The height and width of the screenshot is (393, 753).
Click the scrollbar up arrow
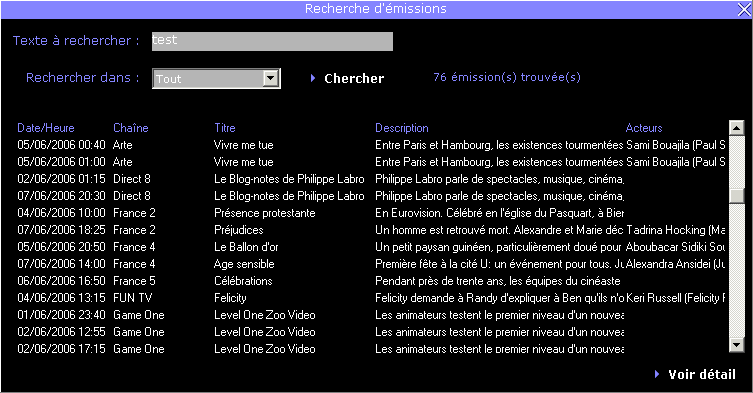click(736, 127)
